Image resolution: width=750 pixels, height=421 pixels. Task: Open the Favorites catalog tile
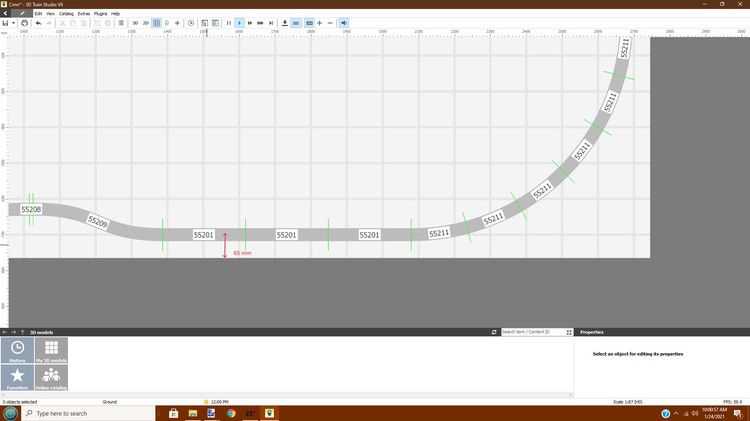(x=17, y=377)
